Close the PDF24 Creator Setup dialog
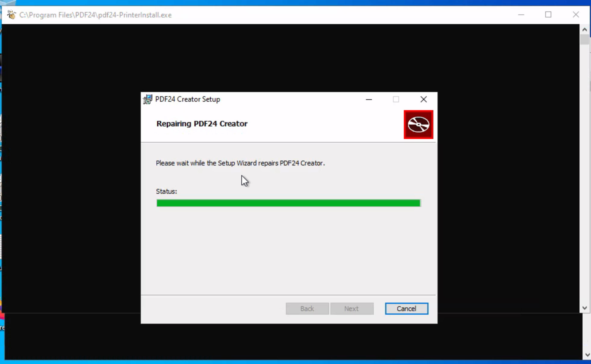This screenshot has width=591, height=364. pos(423,99)
